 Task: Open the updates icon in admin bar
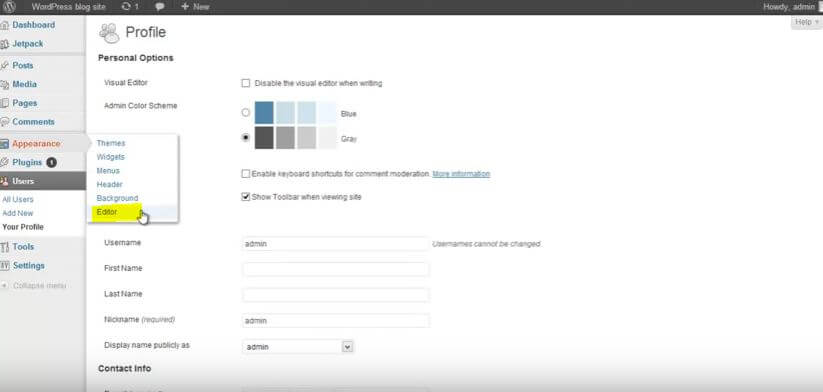[x=127, y=7]
